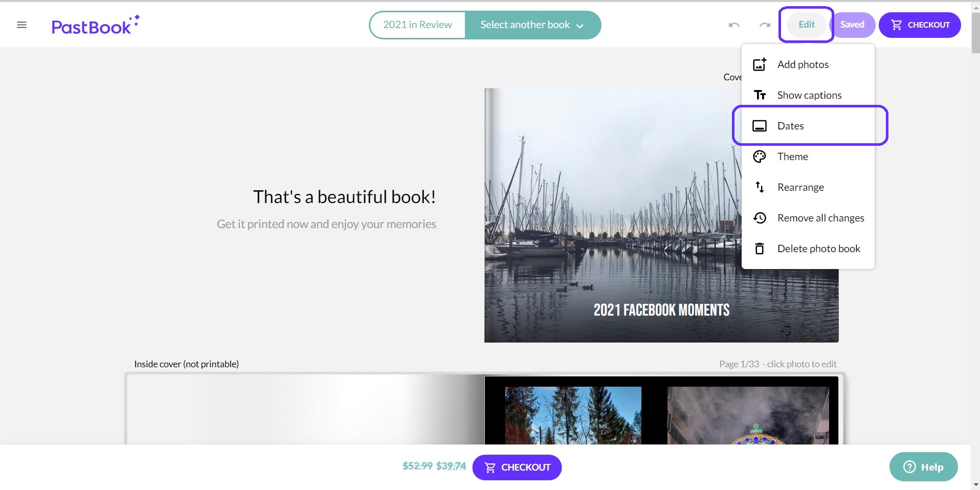Image resolution: width=980 pixels, height=490 pixels.
Task: Click the scrollbar down arrow
Action: click(975, 484)
